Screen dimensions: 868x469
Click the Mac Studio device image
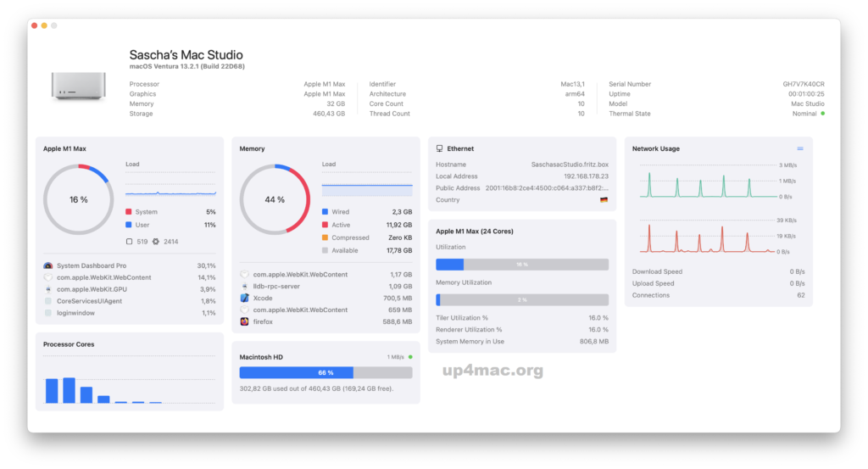pos(79,87)
